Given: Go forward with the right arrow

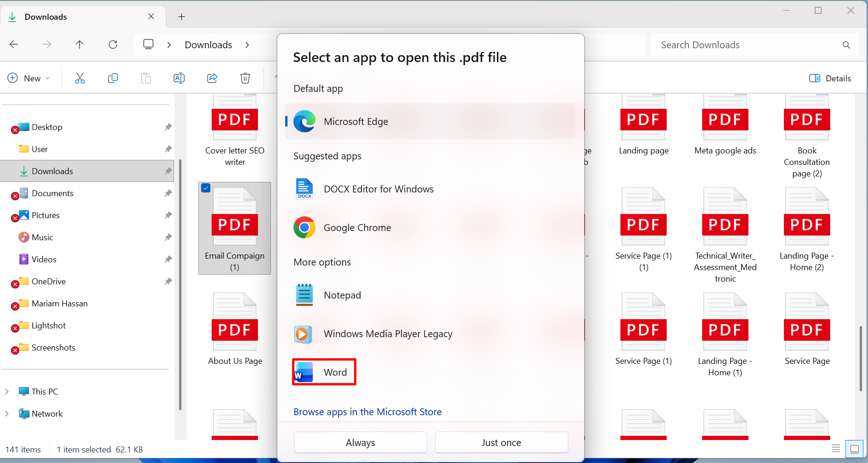Looking at the screenshot, I should pyautogui.click(x=47, y=45).
